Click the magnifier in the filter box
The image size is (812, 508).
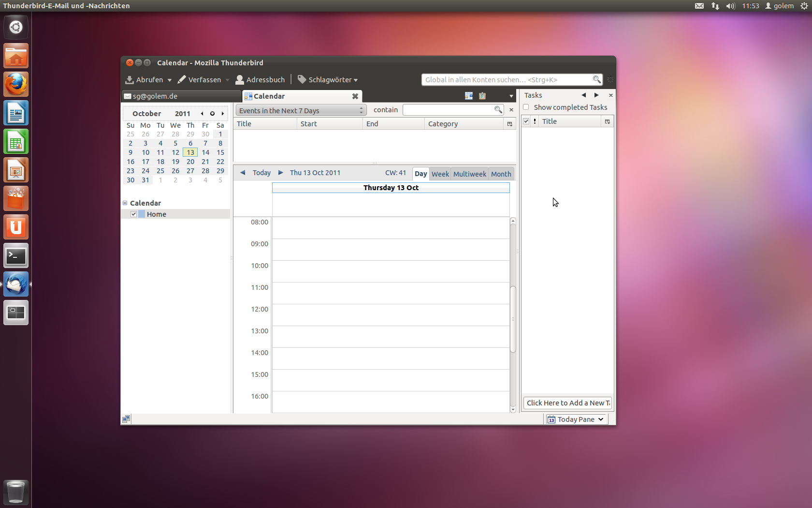coord(498,110)
